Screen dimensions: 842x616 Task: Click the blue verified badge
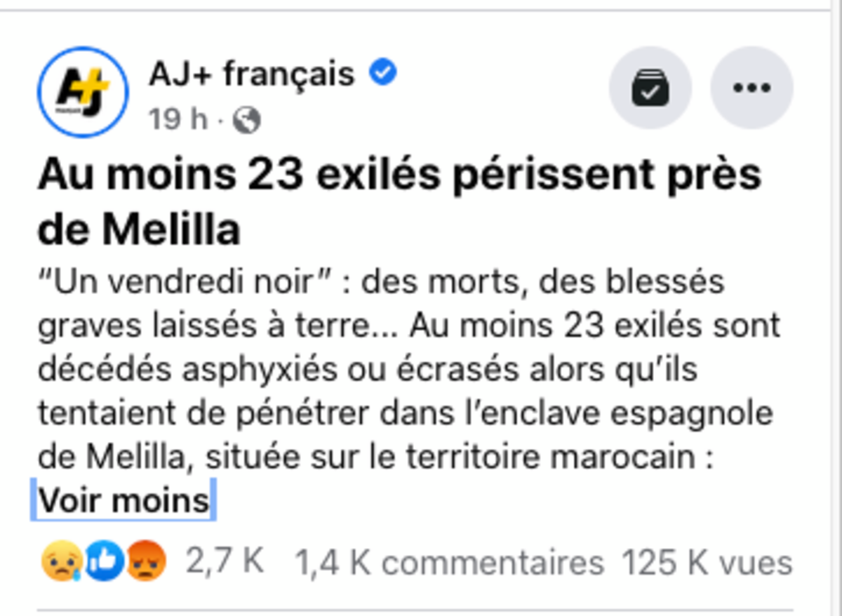click(x=383, y=72)
